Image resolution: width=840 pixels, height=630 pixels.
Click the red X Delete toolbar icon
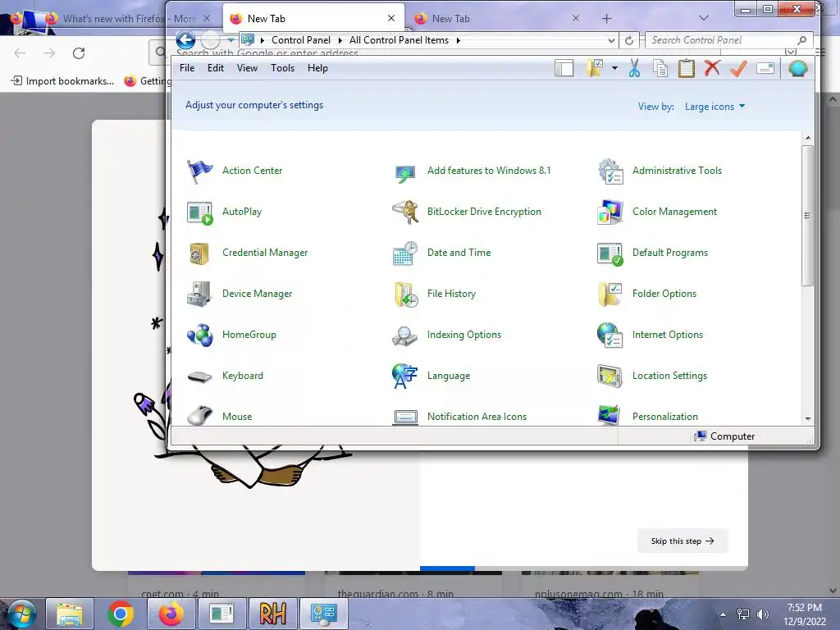tap(712, 68)
